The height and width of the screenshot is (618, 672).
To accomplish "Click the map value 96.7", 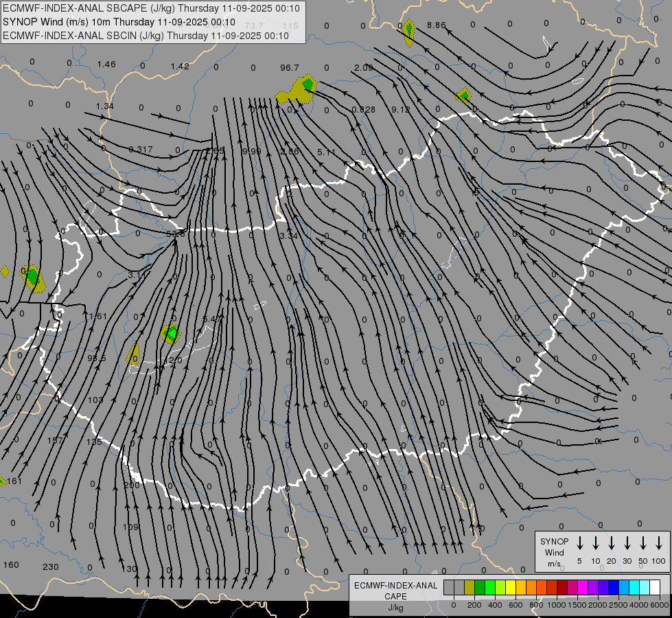I will [x=290, y=68].
